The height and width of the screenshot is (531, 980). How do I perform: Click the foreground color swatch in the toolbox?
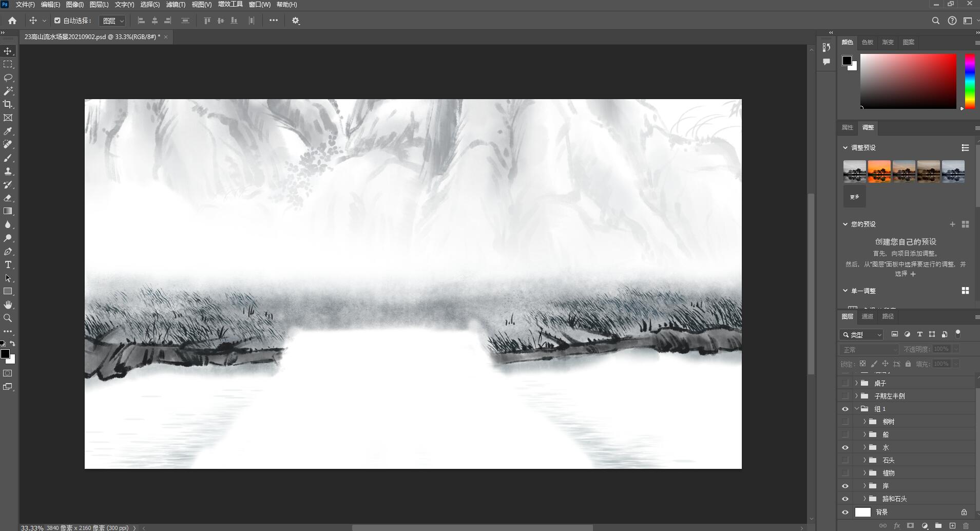click(5, 354)
